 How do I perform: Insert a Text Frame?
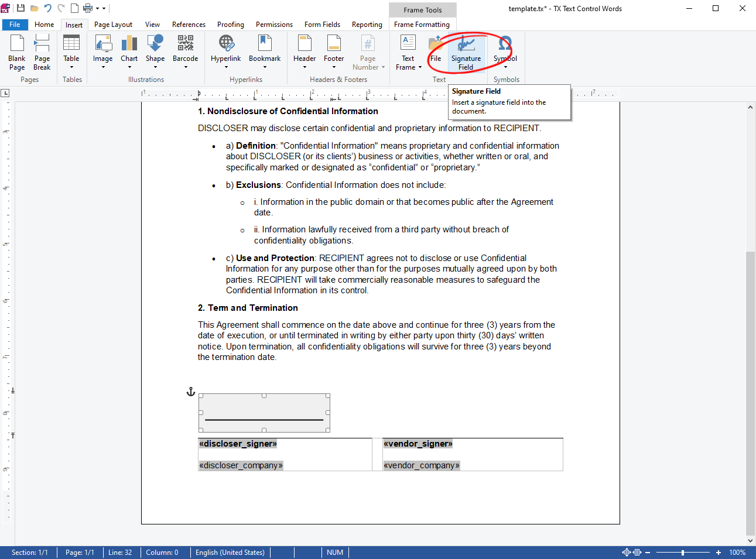(408, 52)
